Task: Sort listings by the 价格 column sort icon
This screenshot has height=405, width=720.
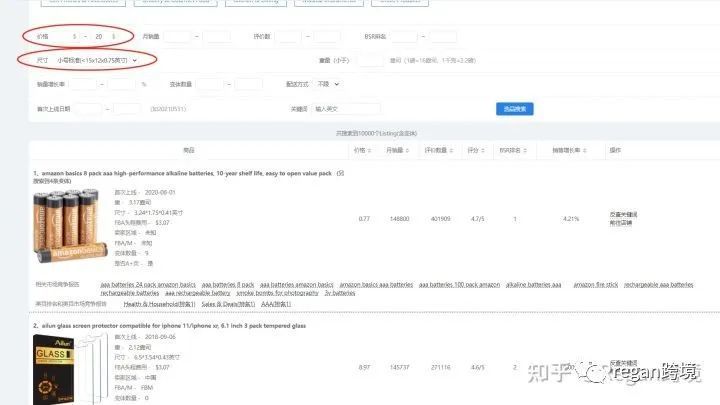Action: (369, 151)
